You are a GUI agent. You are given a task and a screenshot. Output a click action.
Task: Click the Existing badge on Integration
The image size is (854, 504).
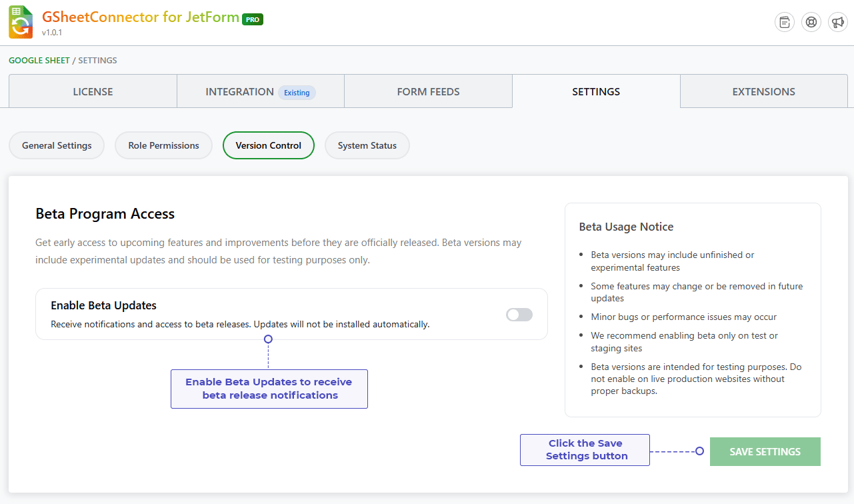coord(297,93)
